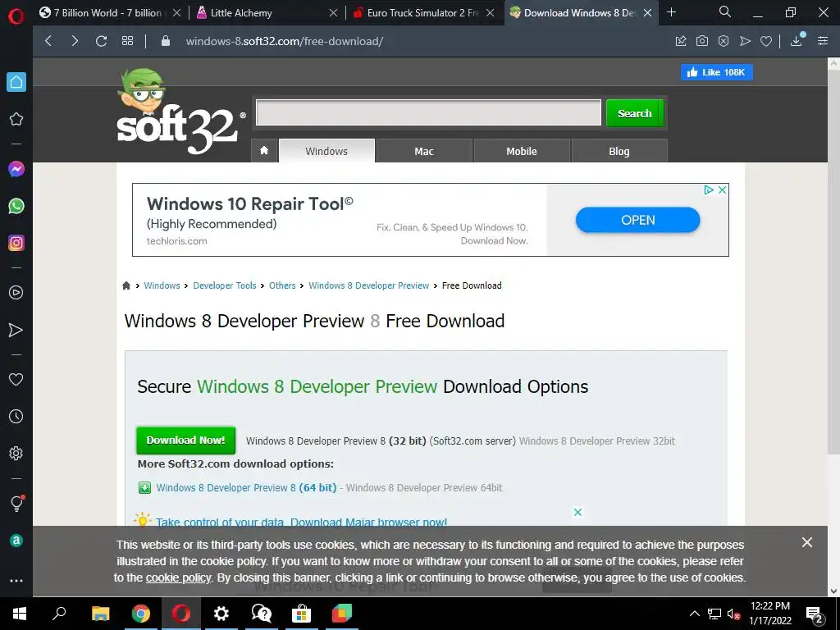The height and width of the screenshot is (630, 840).
Task: Close the Euro Truck Simulator 2 tab
Action: point(491,13)
